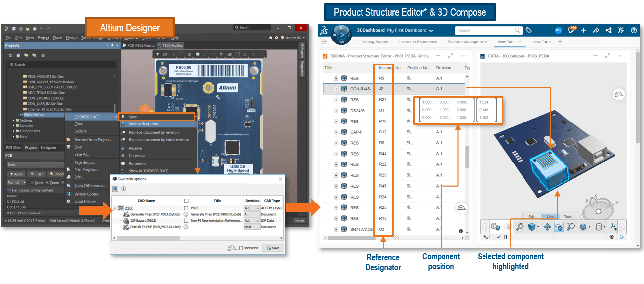Click the Apply button in PCB panel
The height and width of the screenshot is (284, 644).
(x=16, y=174)
